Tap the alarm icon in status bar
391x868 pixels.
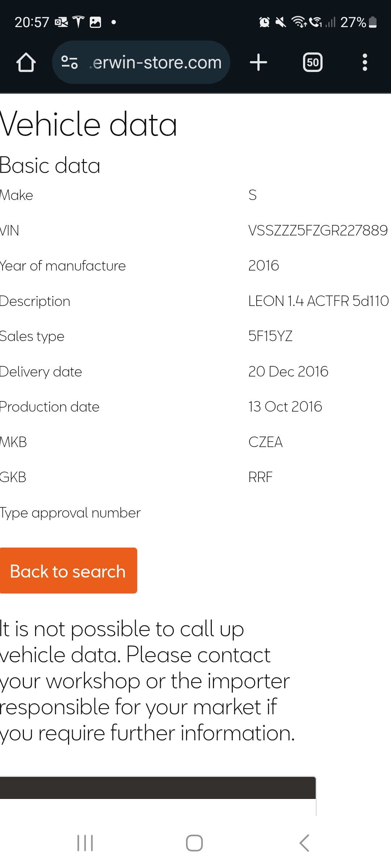[264, 22]
